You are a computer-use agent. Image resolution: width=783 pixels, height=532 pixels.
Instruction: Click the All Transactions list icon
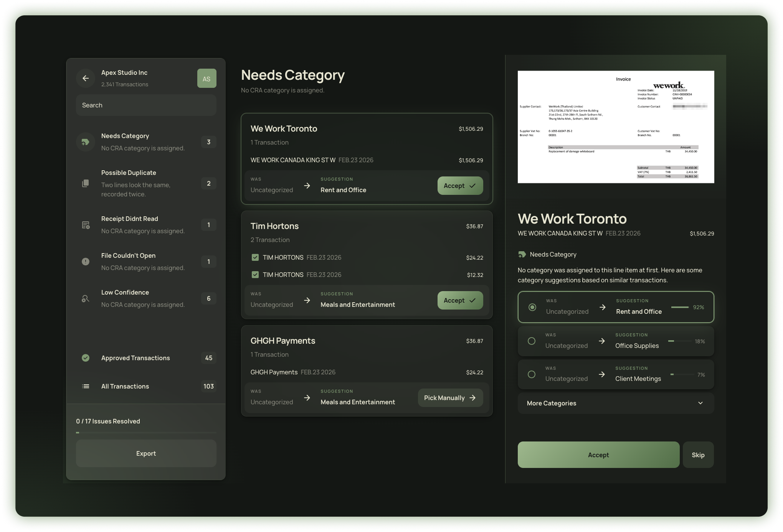pyautogui.click(x=86, y=386)
